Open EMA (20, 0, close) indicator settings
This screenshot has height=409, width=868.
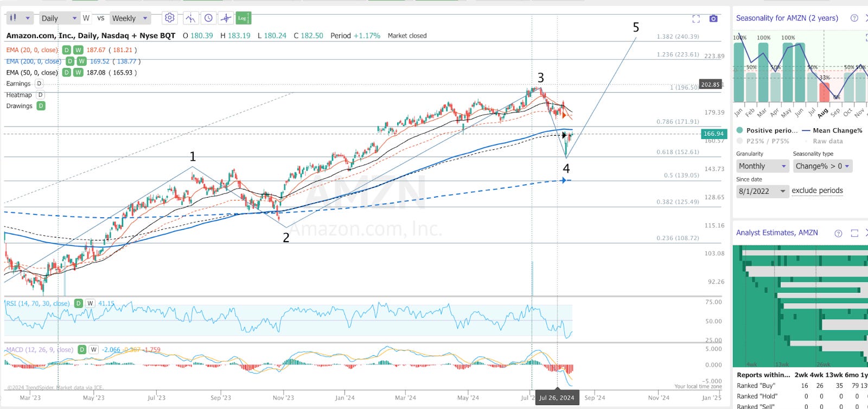(32, 50)
